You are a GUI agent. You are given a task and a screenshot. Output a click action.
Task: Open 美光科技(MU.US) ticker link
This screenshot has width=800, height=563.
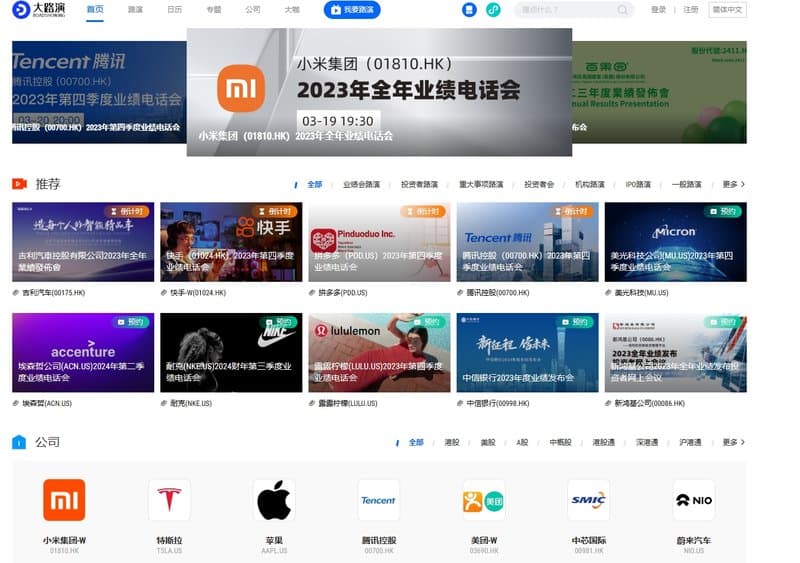pos(641,293)
